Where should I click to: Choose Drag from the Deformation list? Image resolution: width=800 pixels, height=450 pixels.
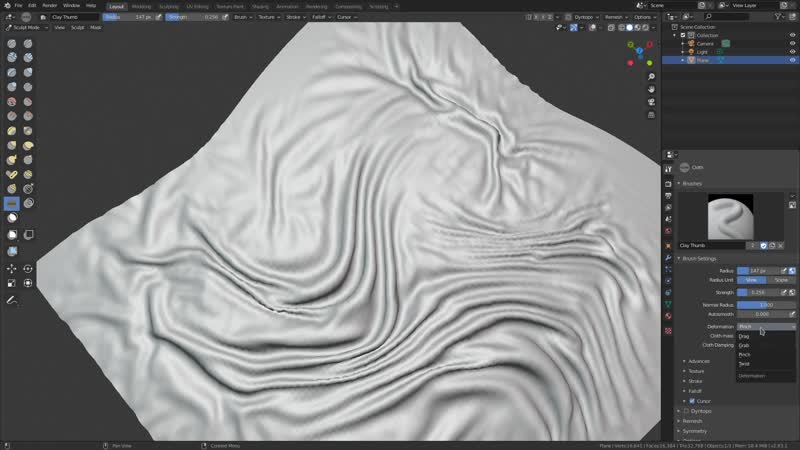pyautogui.click(x=765, y=336)
